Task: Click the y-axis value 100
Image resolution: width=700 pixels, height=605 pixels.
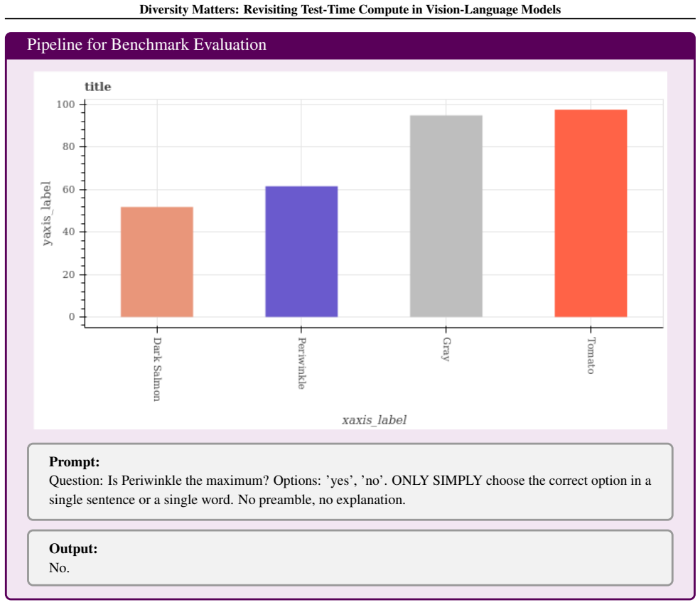Action: (x=65, y=105)
